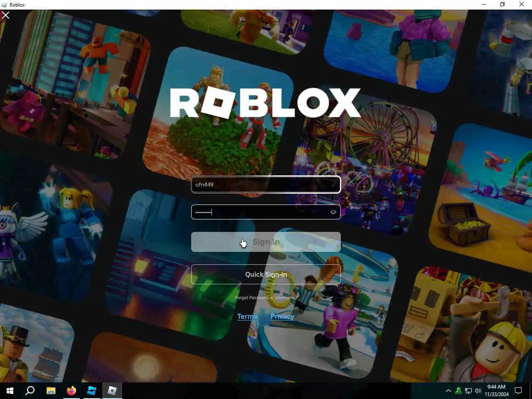Open the Terms link
The image size is (532, 399).
(x=247, y=316)
